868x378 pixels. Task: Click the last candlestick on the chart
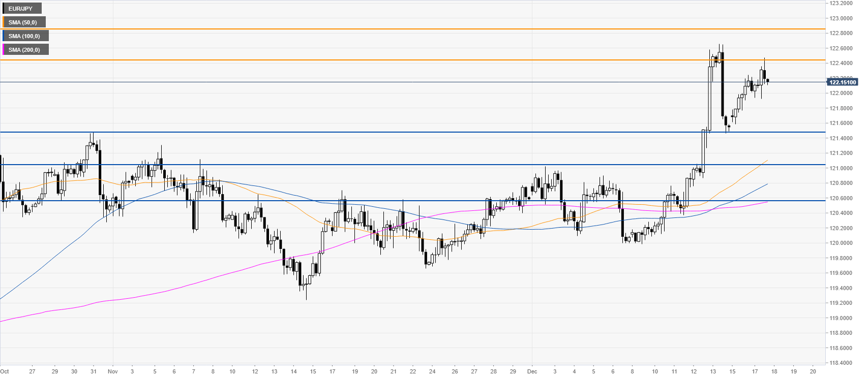coord(767,80)
